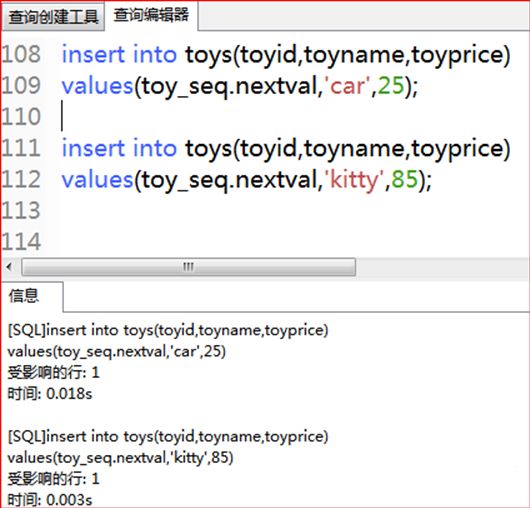Click the 'kitty' string literal in editor
Screen dimensions: 530x508
(354, 179)
